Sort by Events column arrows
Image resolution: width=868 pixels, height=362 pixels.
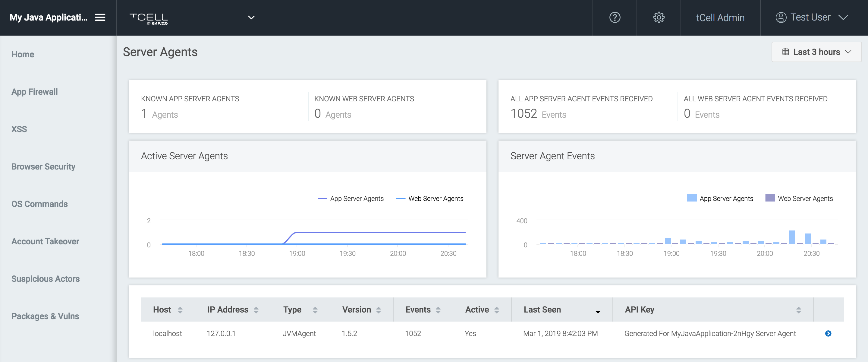438,310
